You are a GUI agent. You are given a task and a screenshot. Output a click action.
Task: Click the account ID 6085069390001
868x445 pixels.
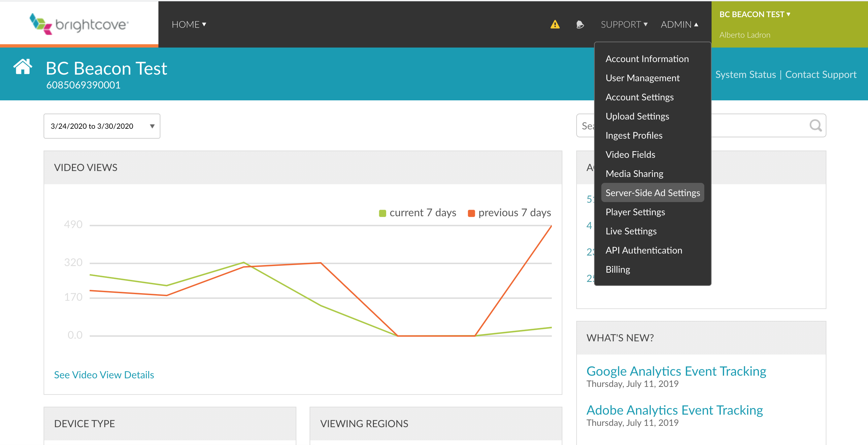click(x=83, y=85)
